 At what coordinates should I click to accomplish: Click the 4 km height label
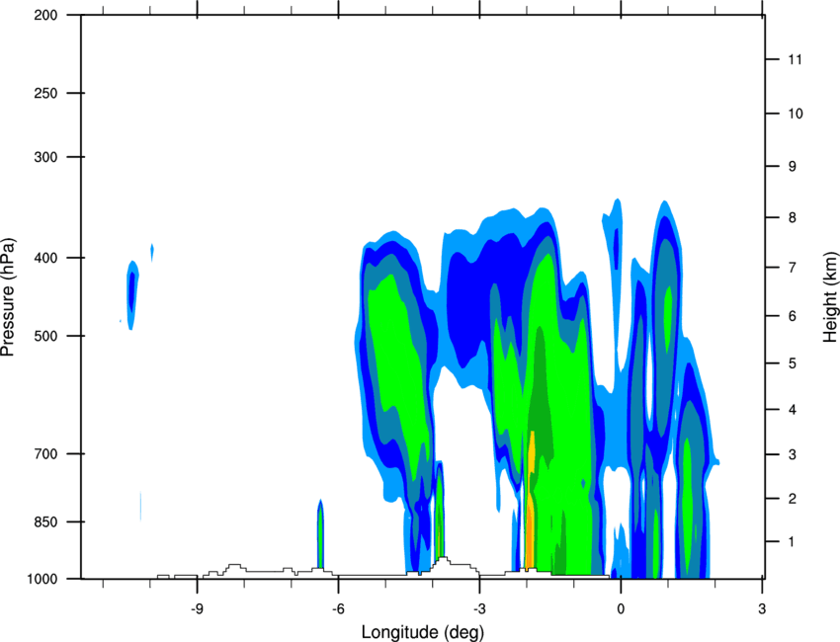(793, 410)
